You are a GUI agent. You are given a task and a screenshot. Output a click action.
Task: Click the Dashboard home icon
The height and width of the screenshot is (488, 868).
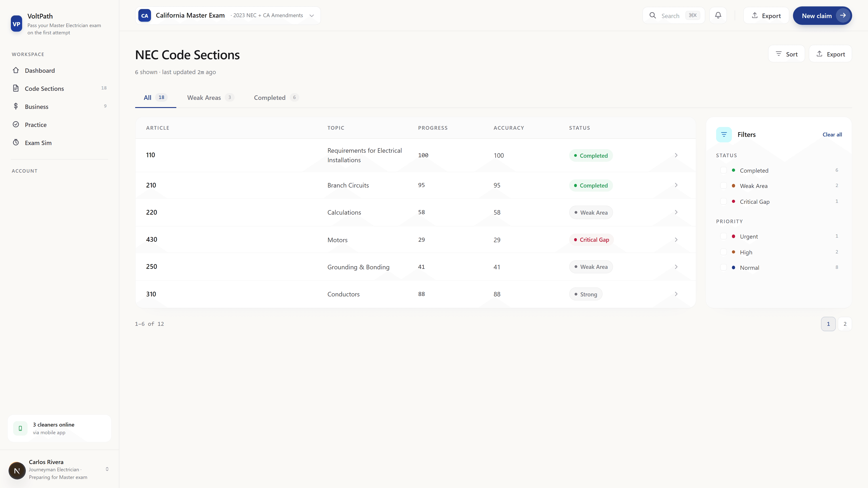[x=16, y=70]
